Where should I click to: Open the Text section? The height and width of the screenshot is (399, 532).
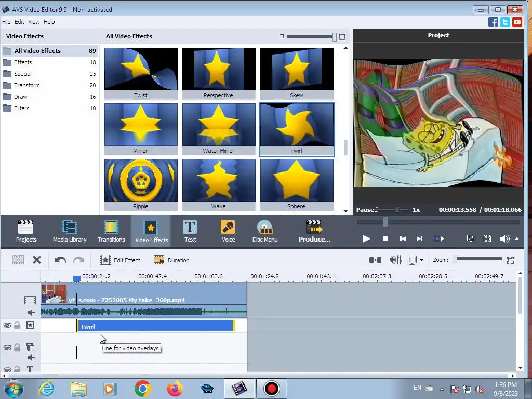click(x=190, y=231)
